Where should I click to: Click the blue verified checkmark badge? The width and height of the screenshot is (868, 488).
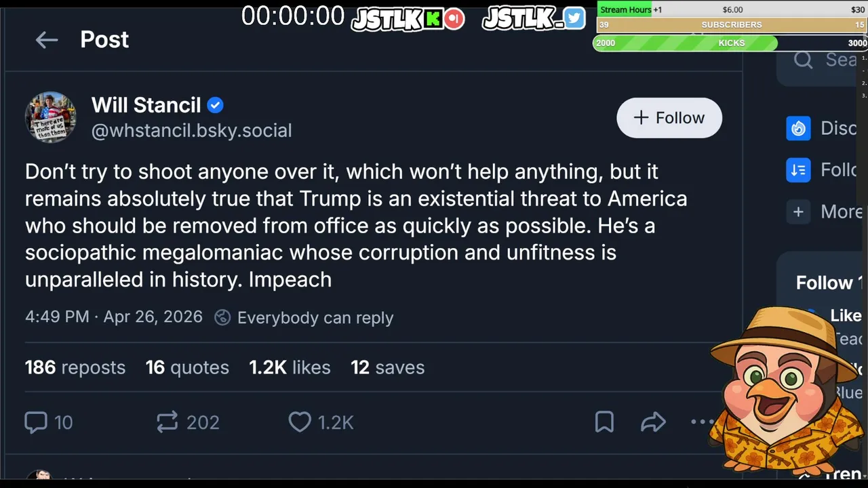[215, 106]
